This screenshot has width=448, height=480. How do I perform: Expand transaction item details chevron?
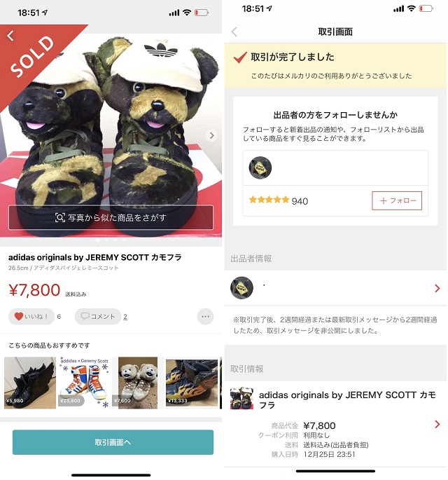point(437,424)
